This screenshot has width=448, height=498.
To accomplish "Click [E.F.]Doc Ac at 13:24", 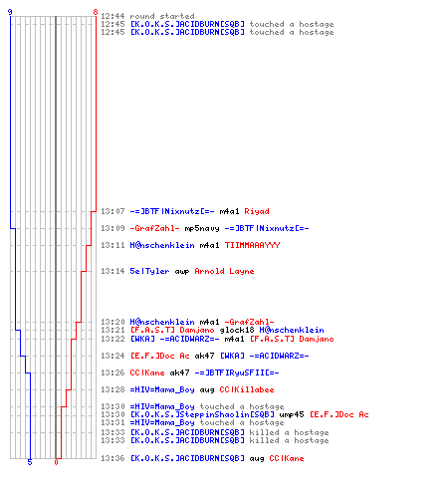I will [x=159, y=356].
